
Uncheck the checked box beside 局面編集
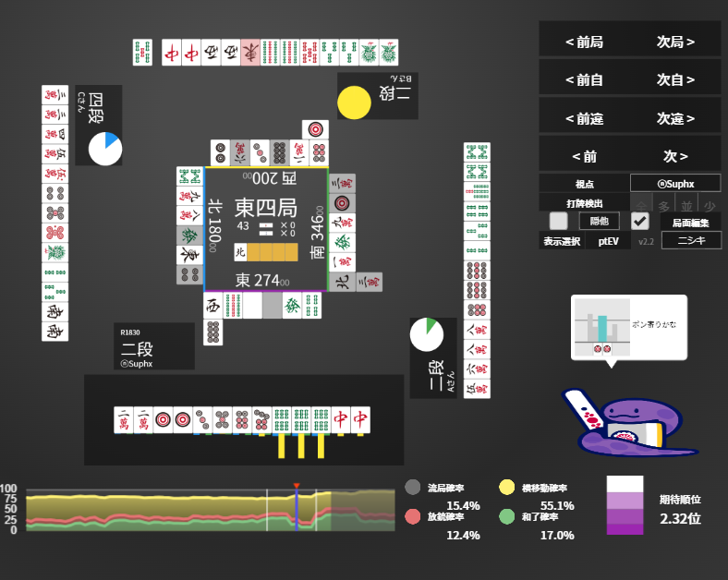(640, 221)
